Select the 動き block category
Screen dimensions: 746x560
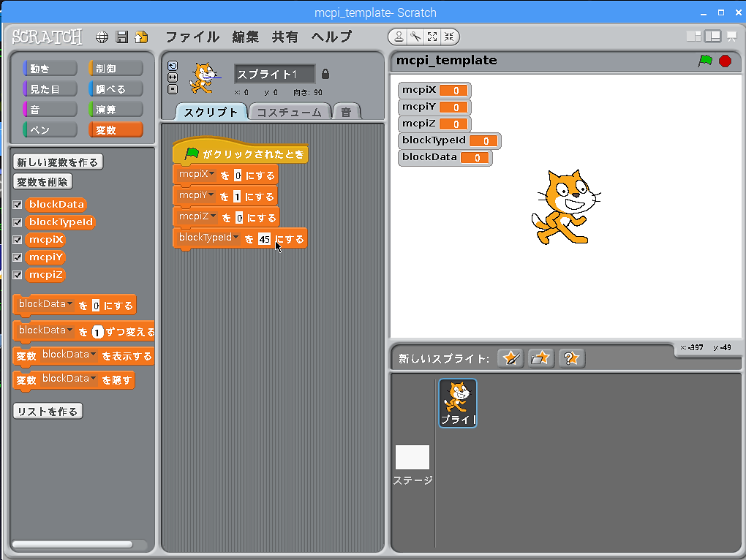click(50, 69)
